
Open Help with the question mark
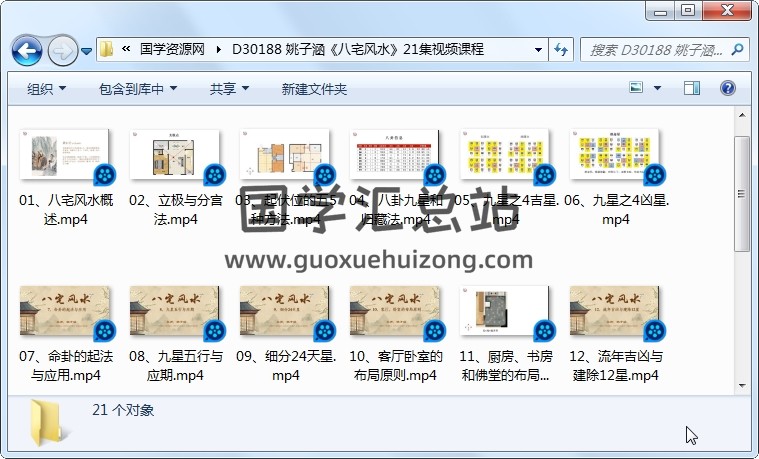[728, 88]
